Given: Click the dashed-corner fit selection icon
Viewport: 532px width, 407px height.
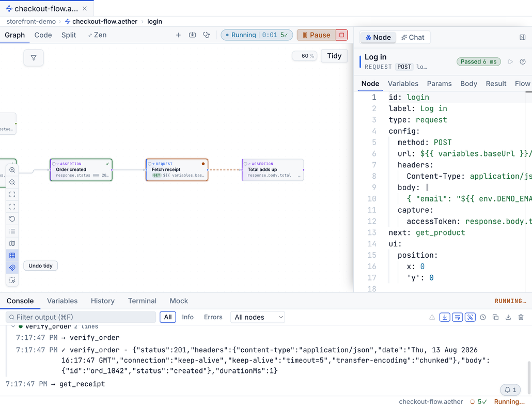Looking at the screenshot, I should pos(12,207).
